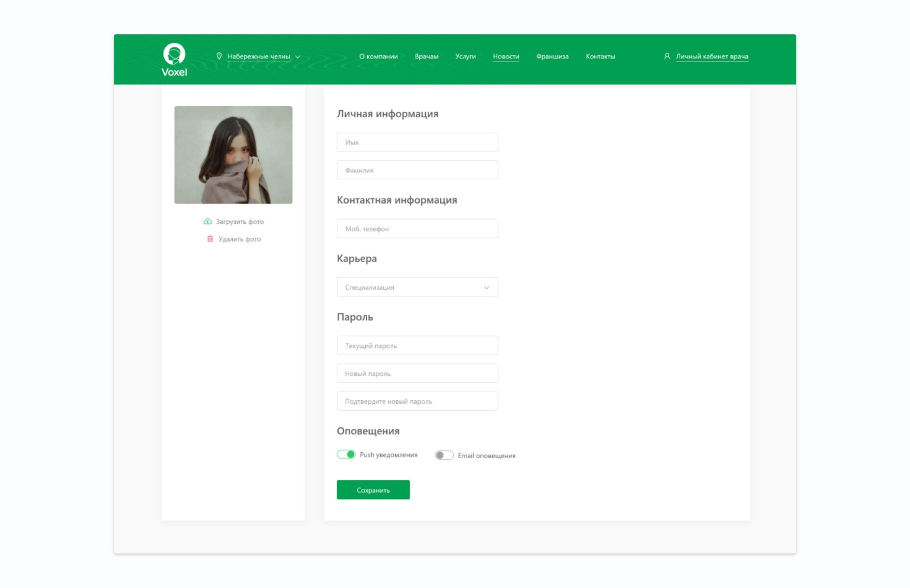Click Удалить фото link
Screen dimensions: 910x588
click(239, 239)
